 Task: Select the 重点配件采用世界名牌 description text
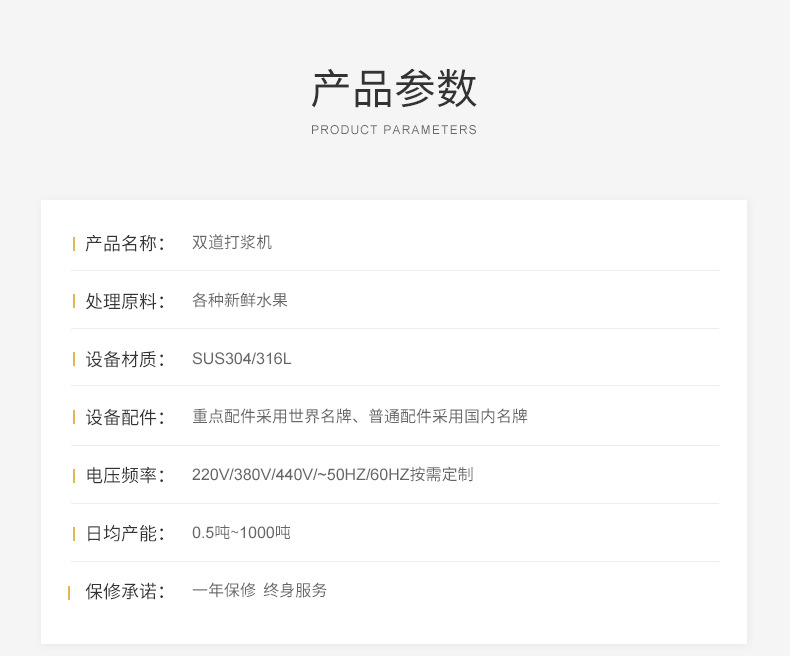tap(272, 416)
